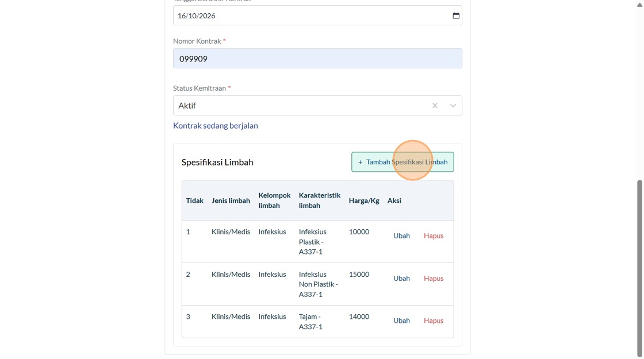Viewport: 644px width, 359px height.
Task: Click the scrollbar up arrow
Action: (x=639, y=4)
